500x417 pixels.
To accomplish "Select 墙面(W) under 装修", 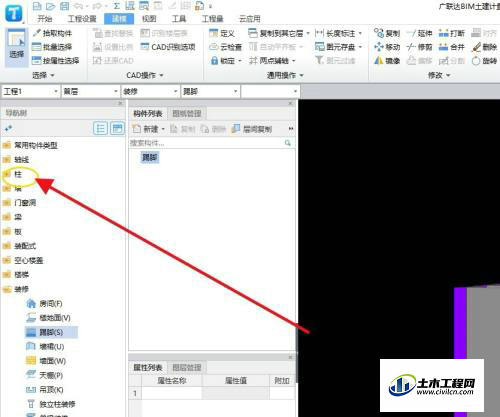I will 46,361.
